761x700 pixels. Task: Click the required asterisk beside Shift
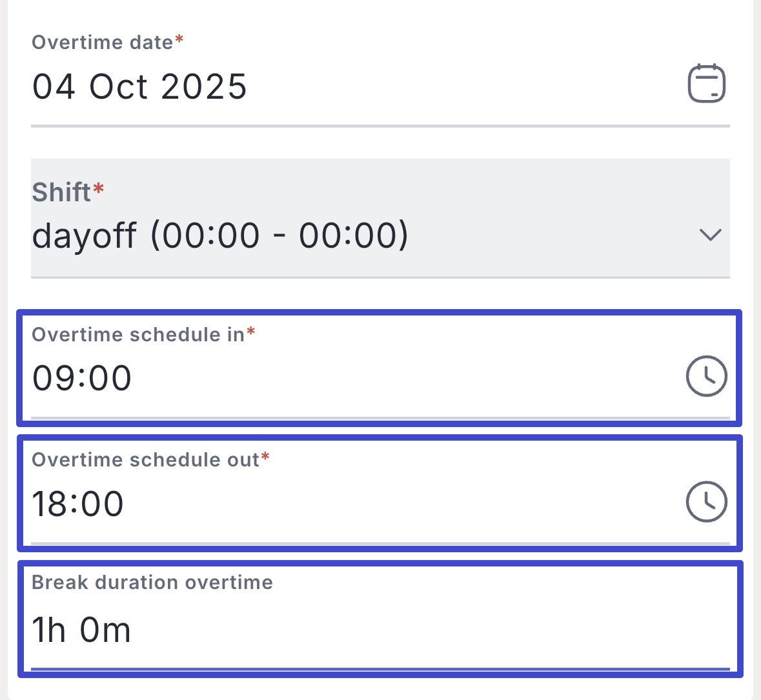click(x=99, y=189)
